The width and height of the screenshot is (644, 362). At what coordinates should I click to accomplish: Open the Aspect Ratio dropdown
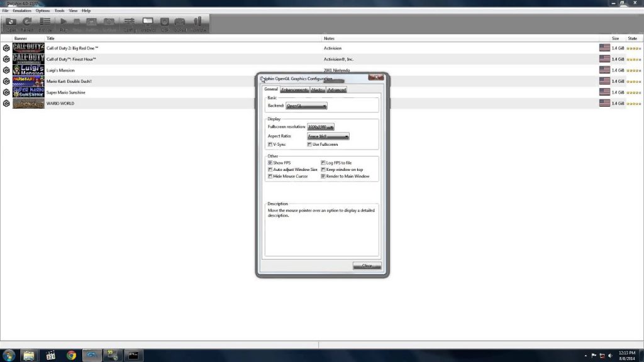point(328,136)
